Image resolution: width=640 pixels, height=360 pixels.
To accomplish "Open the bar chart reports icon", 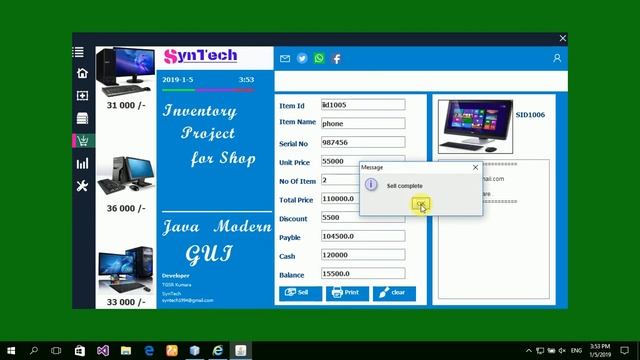I will click(82, 164).
